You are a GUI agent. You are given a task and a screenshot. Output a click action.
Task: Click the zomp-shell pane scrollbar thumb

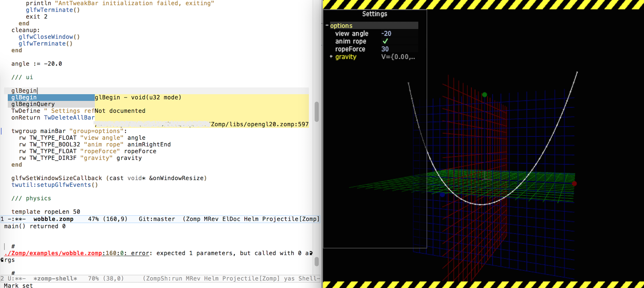pyautogui.click(x=317, y=261)
